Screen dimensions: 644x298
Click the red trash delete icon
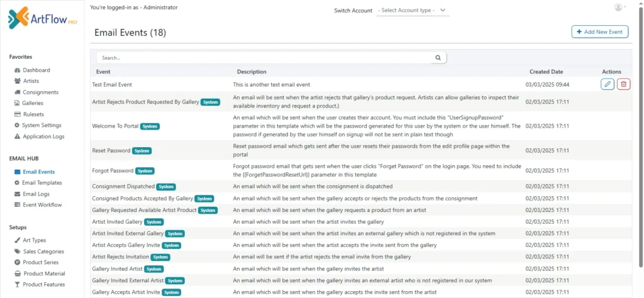pyautogui.click(x=623, y=84)
